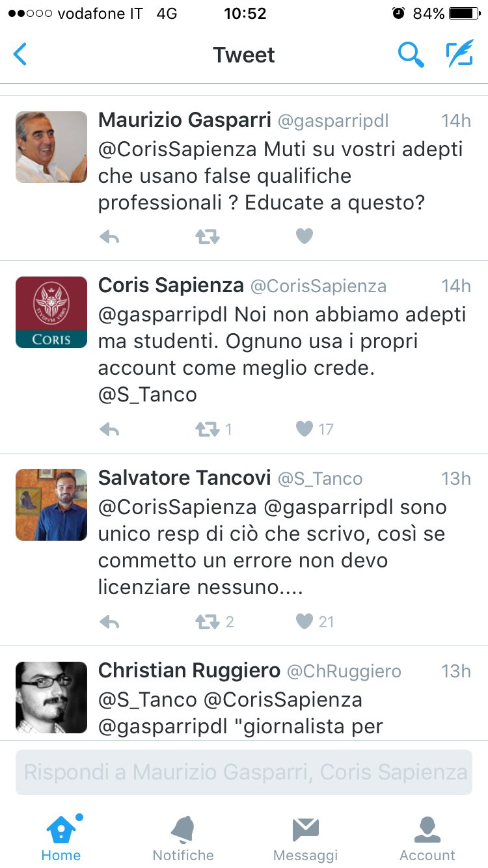
Task: Compose a new tweet with feather icon
Action: tap(459, 55)
